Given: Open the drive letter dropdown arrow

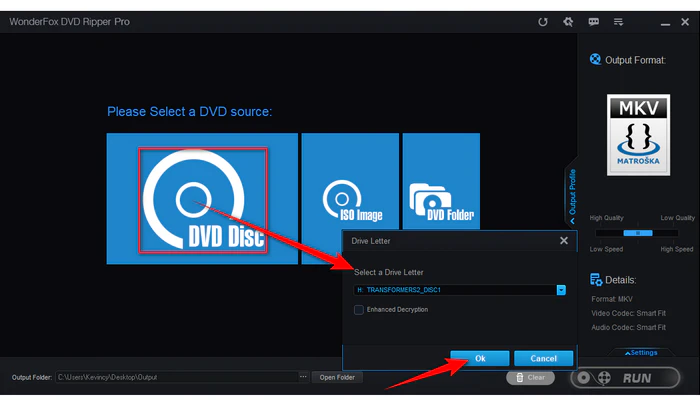Looking at the screenshot, I should point(561,290).
